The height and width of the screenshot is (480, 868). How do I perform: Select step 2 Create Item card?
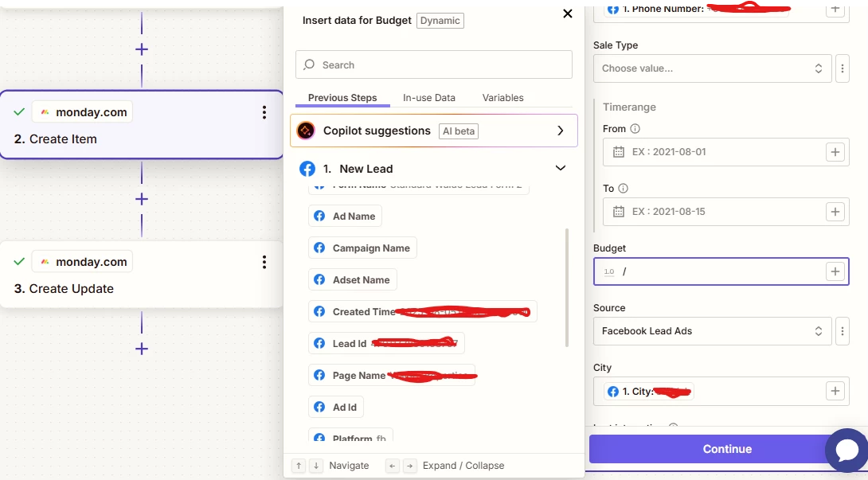[142, 124]
